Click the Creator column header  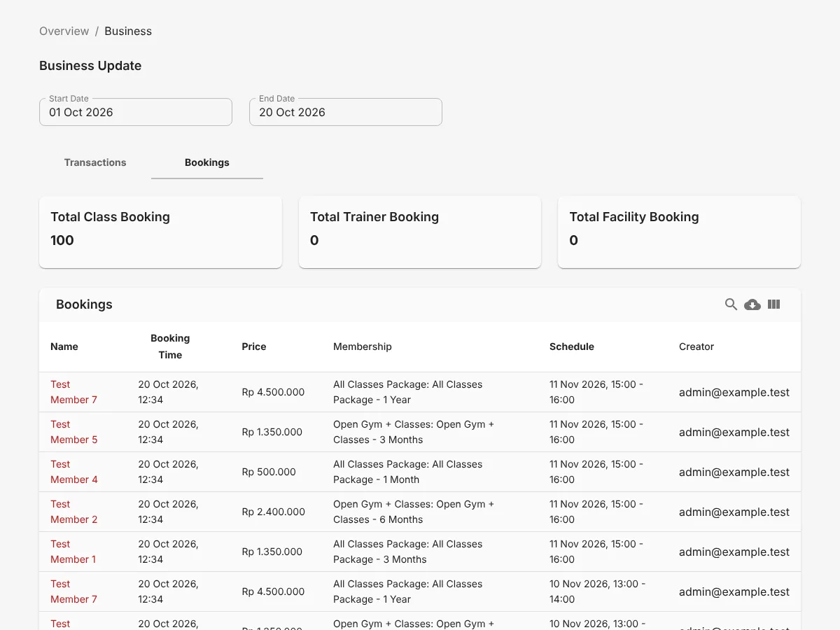click(x=696, y=346)
